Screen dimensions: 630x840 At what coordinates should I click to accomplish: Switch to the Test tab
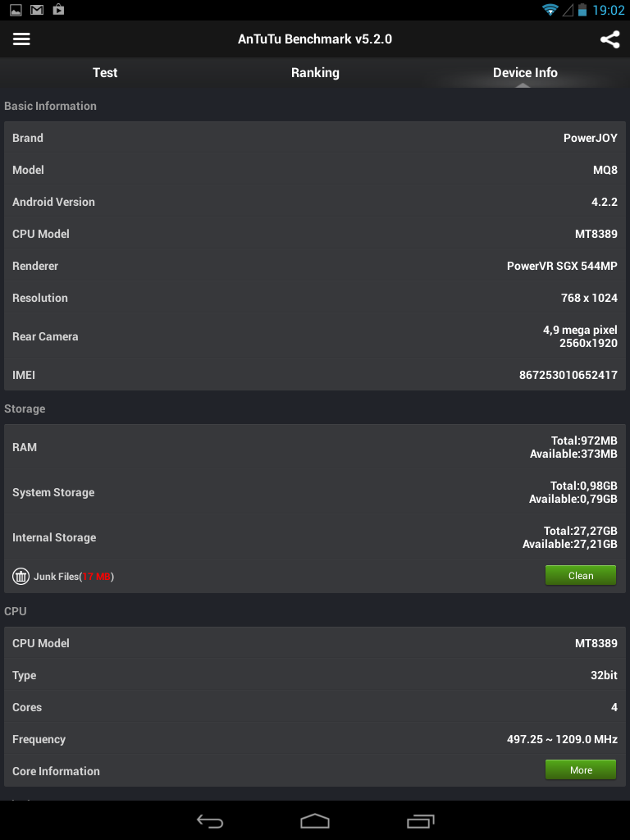(105, 73)
